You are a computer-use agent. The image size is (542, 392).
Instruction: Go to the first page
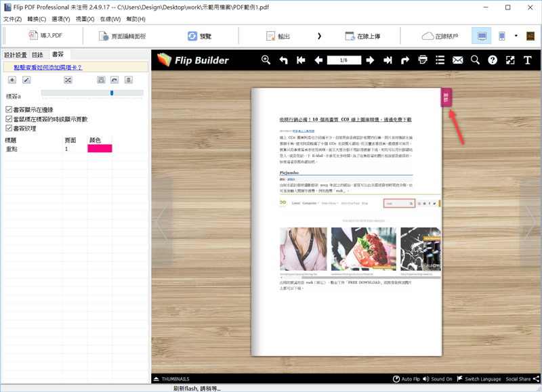pos(301,60)
